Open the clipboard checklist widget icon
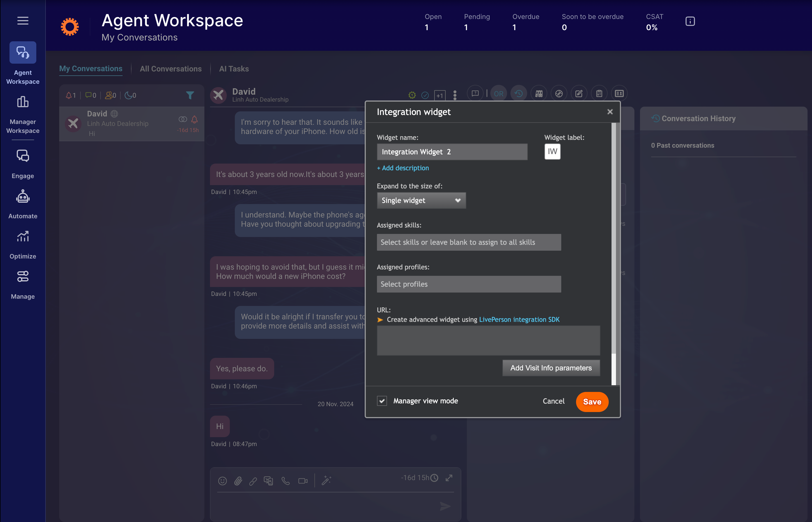The image size is (812, 522). tap(599, 94)
